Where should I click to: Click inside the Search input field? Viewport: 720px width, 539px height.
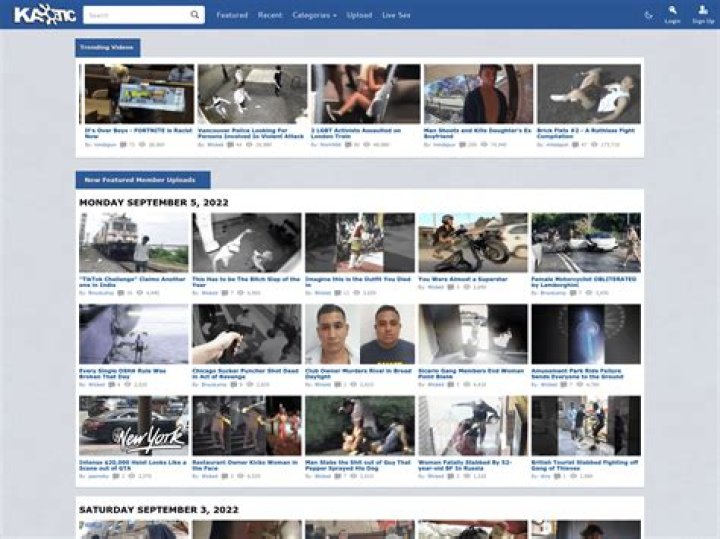pyautogui.click(x=135, y=15)
